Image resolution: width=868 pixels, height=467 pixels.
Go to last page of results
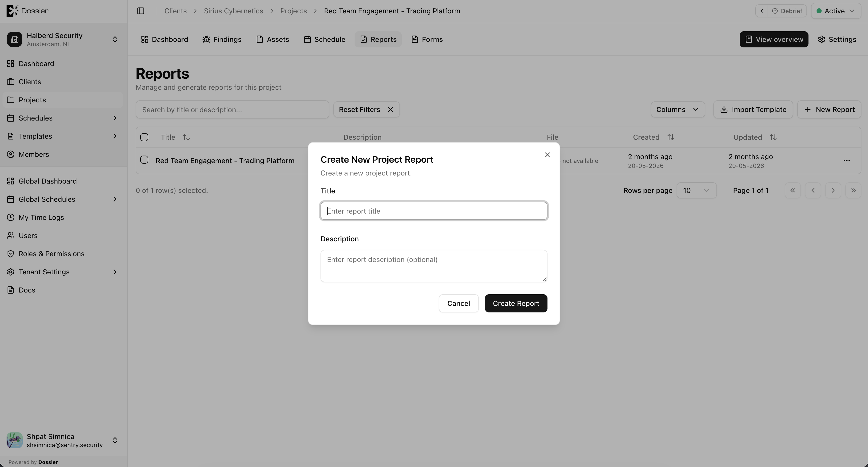tap(853, 190)
